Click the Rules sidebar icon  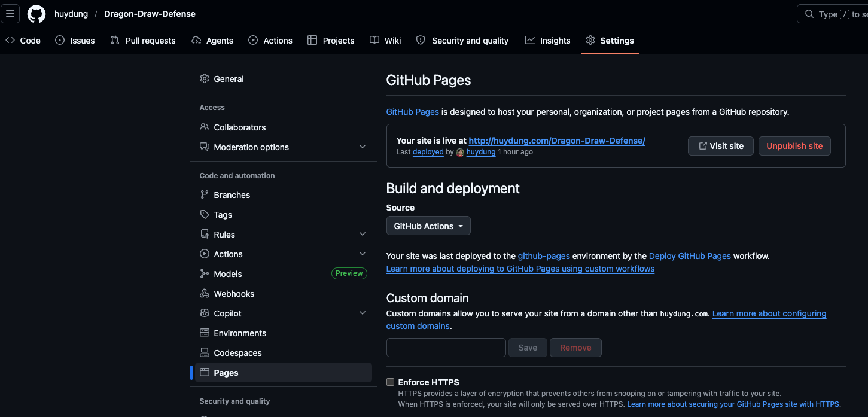(x=205, y=234)
